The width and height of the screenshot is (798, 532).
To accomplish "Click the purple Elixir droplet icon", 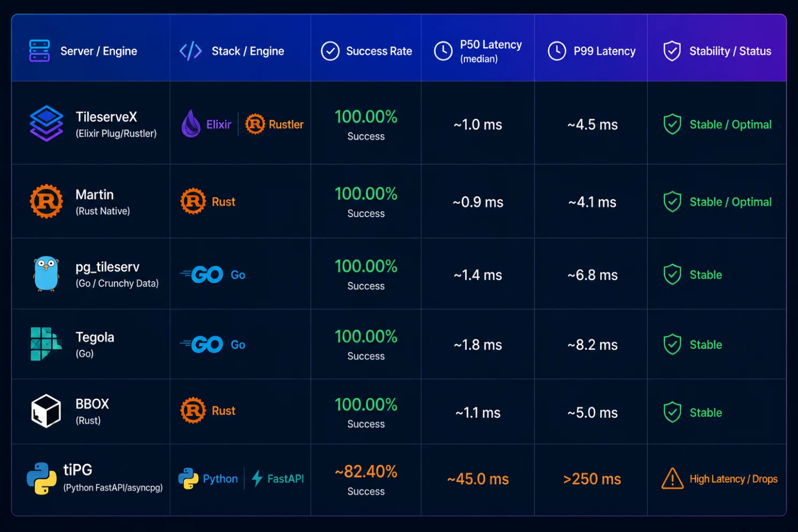I will tap(191, 124).
